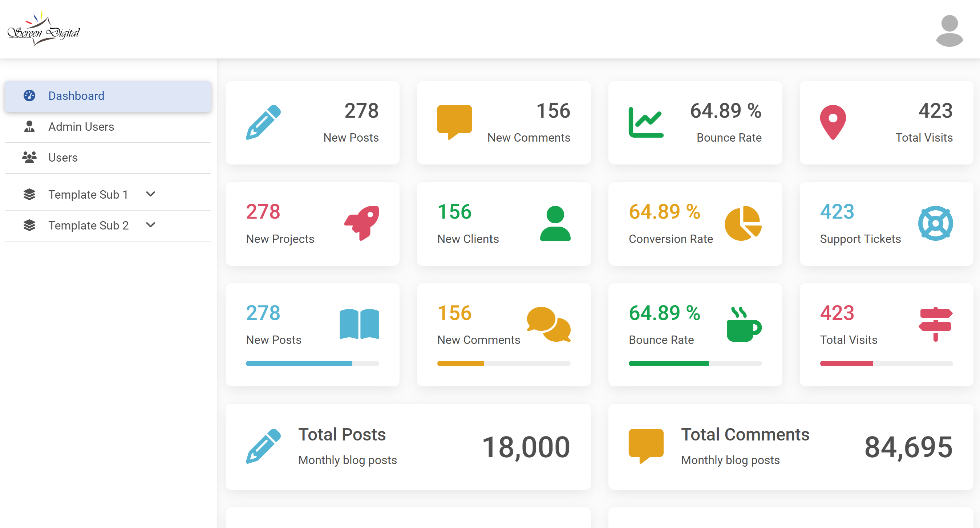Click the green line chart icon

coord(645,122)
